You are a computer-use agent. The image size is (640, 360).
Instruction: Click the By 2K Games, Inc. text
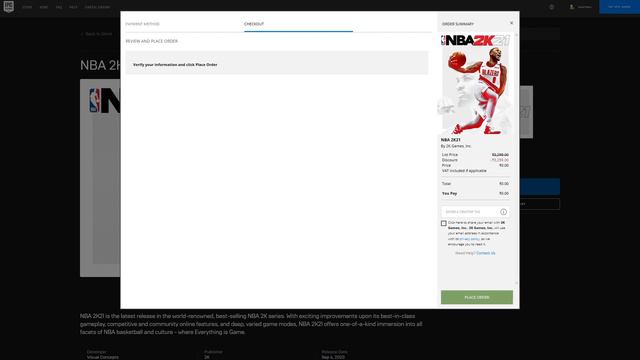(456, 146)
